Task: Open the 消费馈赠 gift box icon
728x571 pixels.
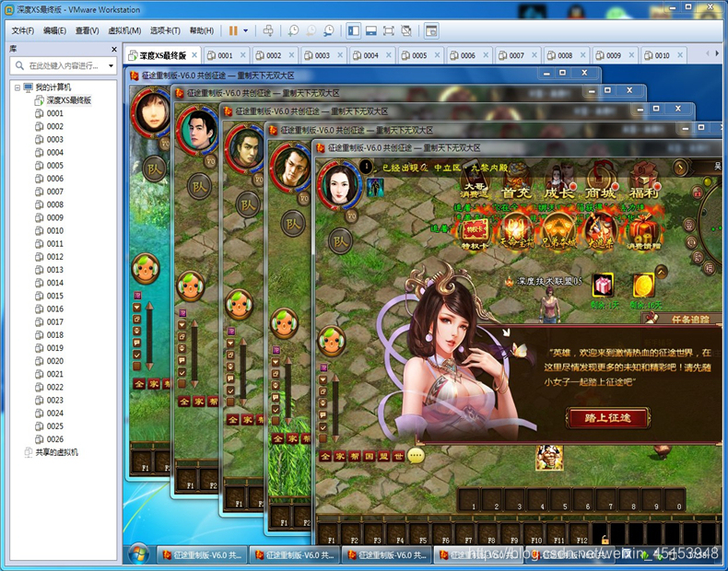Action: pos(643,232)
